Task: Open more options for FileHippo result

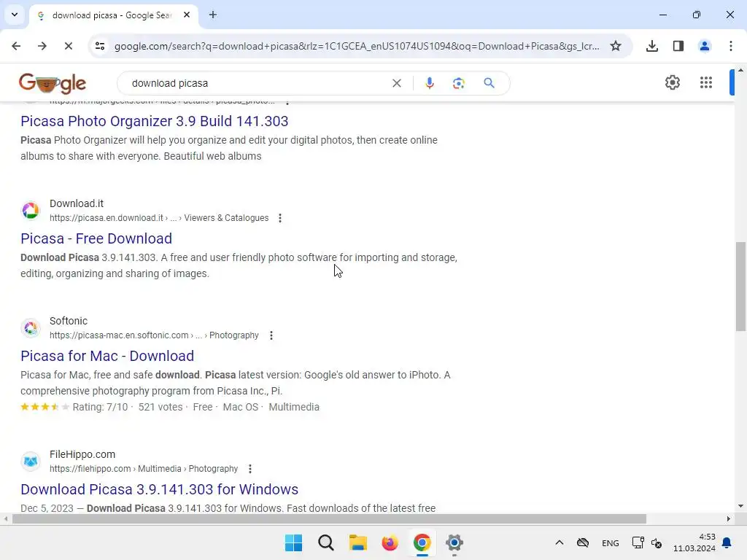Action: coord(249,469)
